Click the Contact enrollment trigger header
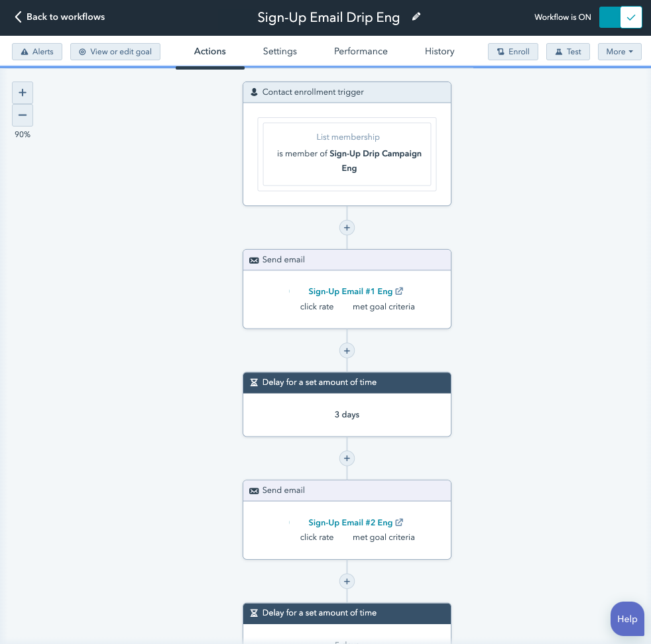Viewport: 651px width, 644px height. pyautogui.click(x=347, y=92)
